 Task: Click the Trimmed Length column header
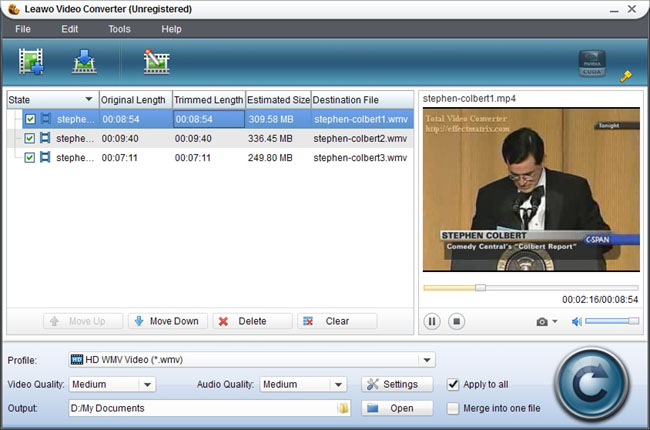pyautogui.click(x=209, y=100)
